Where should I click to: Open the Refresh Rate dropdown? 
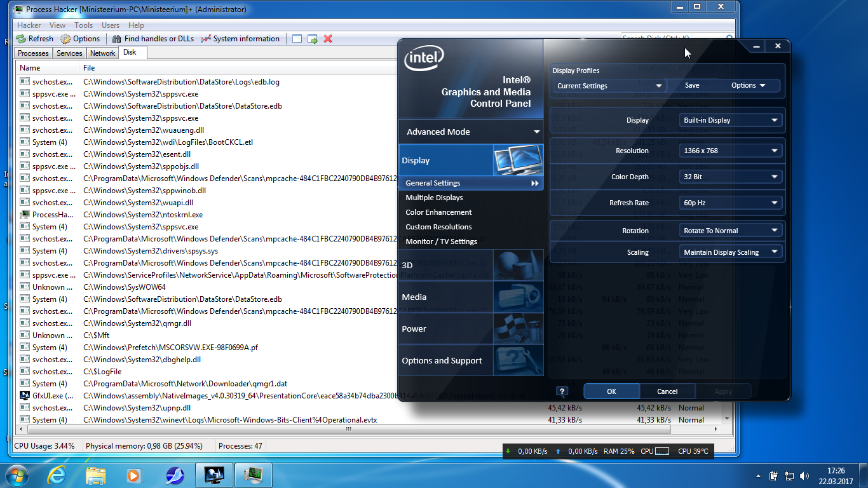pyautogui.click(x=731, y=203)
